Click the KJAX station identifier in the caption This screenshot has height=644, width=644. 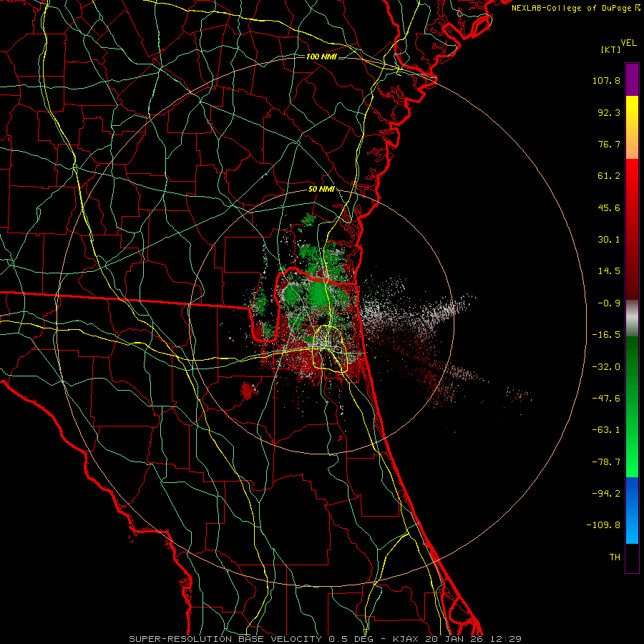point(406,639)
